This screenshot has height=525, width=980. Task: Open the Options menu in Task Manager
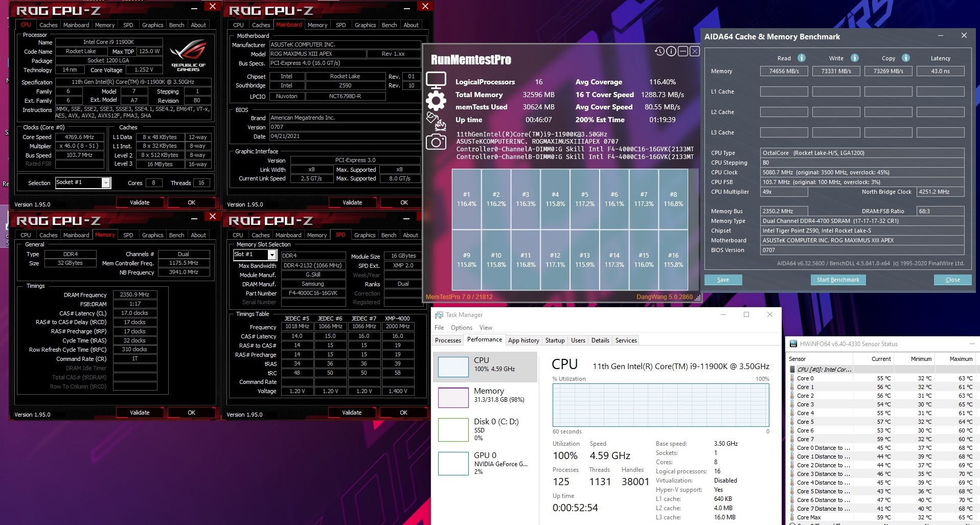coord(462,328)
